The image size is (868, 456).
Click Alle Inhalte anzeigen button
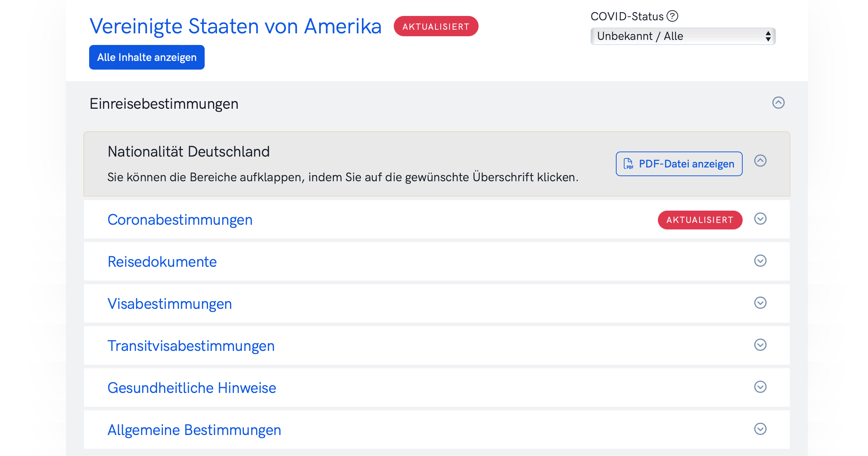147,57
